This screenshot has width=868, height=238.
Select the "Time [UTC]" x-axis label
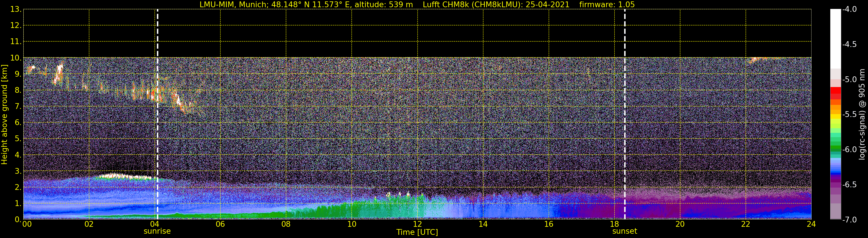point(417,232)
